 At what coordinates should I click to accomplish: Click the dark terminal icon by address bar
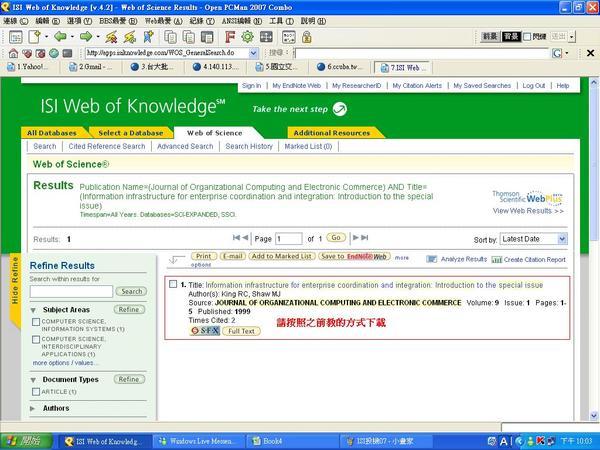click(67, 53)
